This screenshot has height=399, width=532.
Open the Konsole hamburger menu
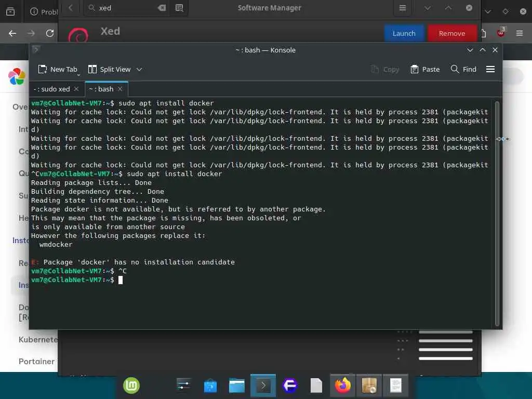(490, 69)
